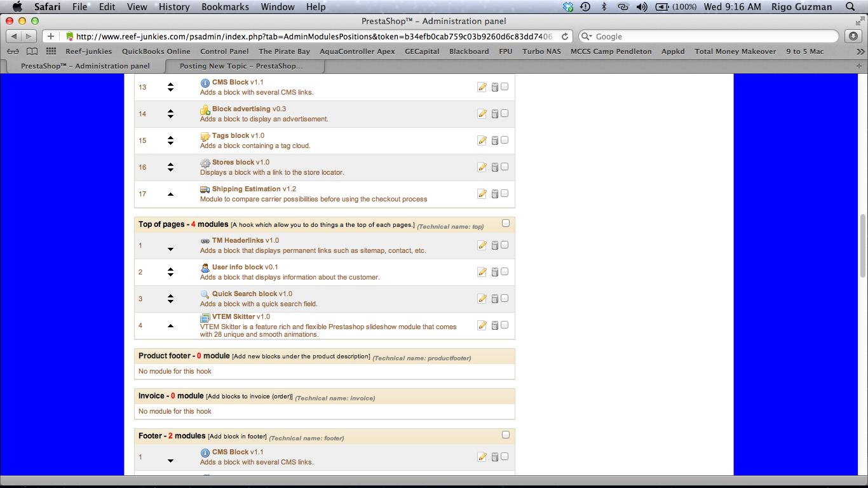Tick the Block advertising checkbox

(x=505, y=113)
